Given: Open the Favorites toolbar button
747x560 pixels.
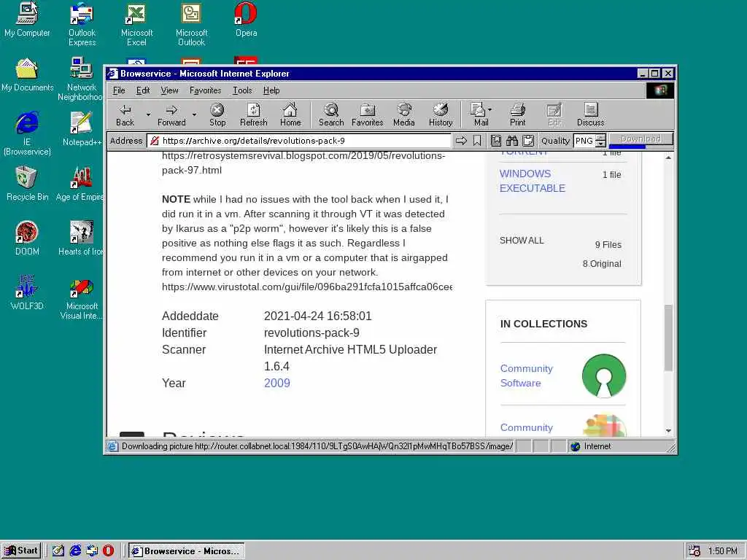Looking at the screenshot, I should (368, 114).
